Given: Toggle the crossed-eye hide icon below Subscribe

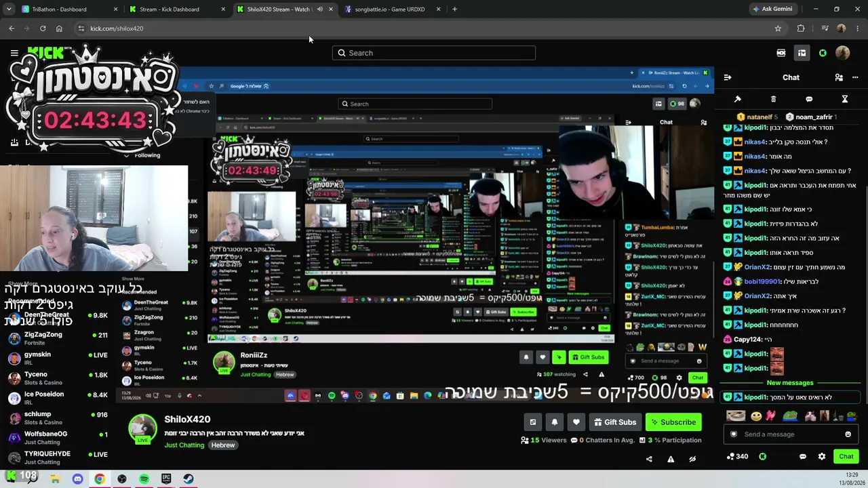Looking at the screenshot, I should point(692,459).
